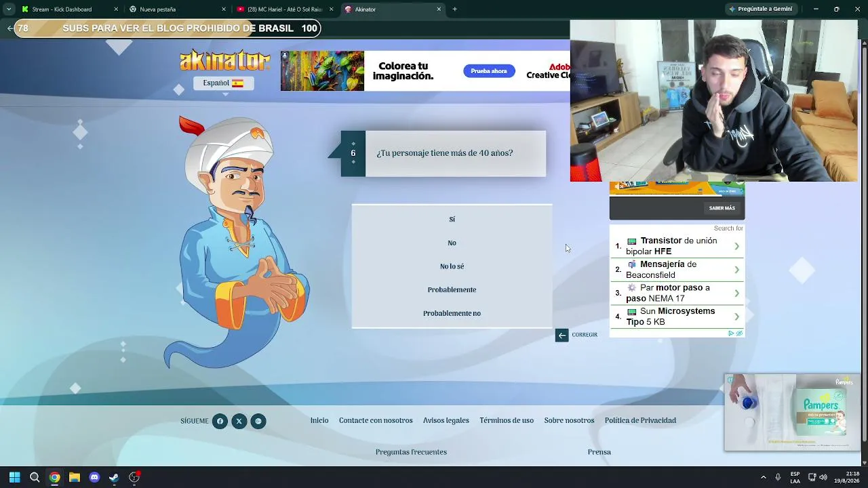This screenshot has width=868, height=488.
Task: Open the tab search dropdown arrow
Action: [x=8, y=9]
